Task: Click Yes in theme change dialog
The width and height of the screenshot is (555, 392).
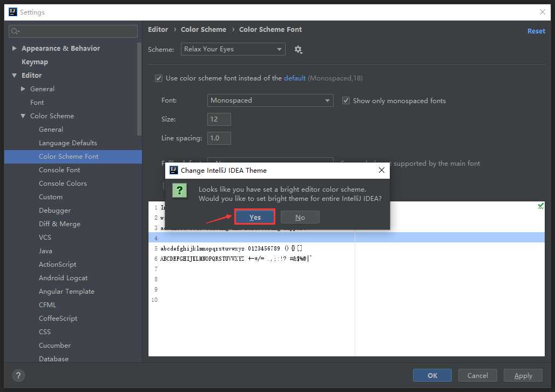Action: click(x=254, y=217)
